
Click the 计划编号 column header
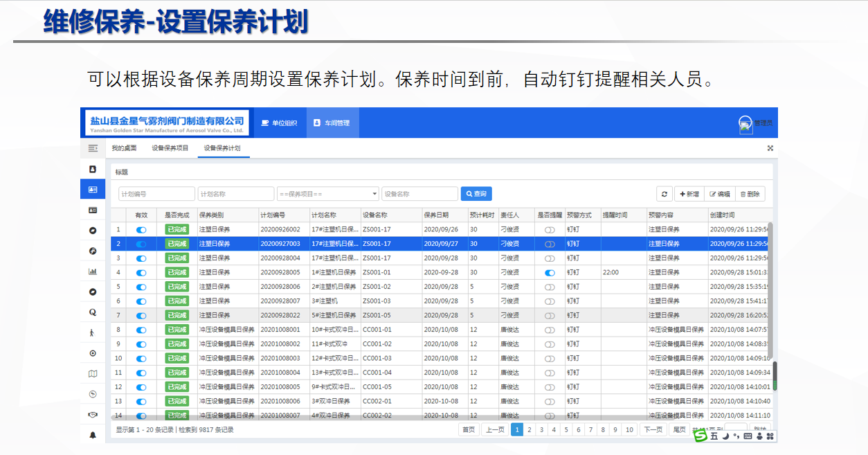coord(284,215)
